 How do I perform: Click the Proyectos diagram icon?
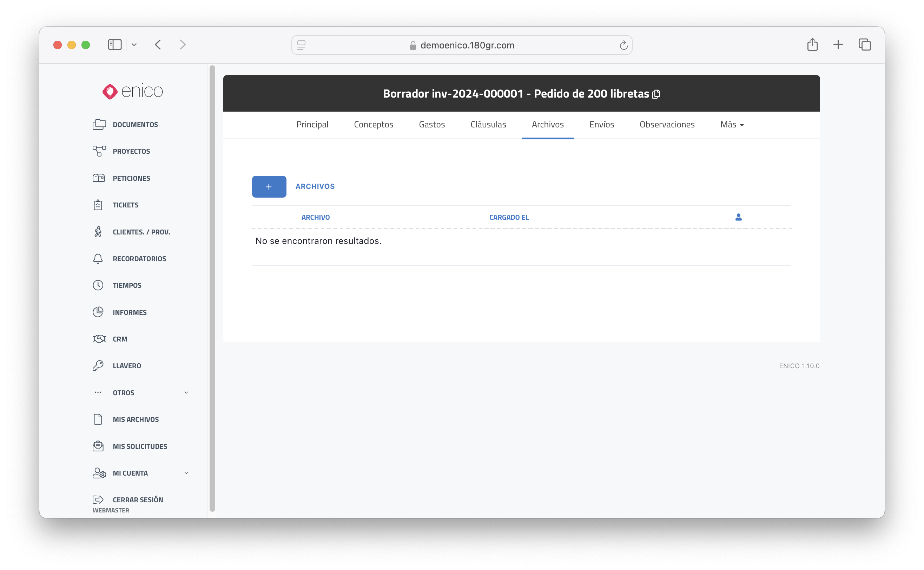99,151
